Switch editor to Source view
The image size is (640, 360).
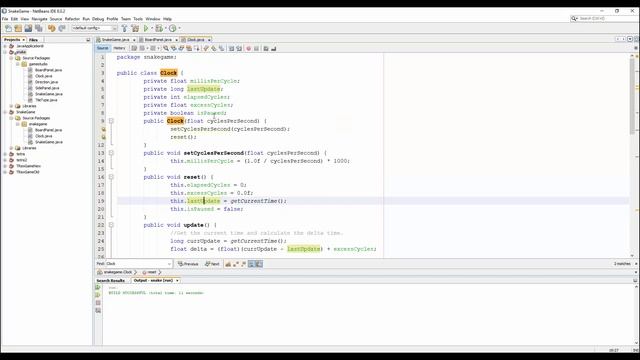point(102,49)
